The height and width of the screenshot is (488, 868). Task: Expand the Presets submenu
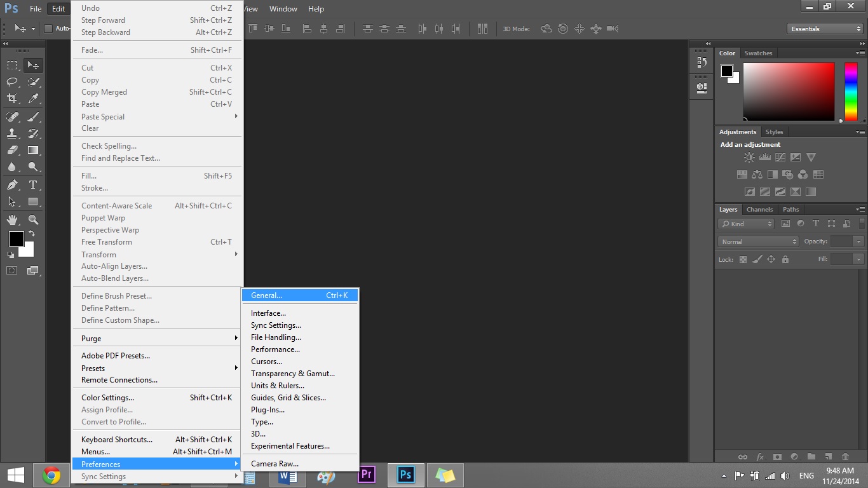point(157,369)
